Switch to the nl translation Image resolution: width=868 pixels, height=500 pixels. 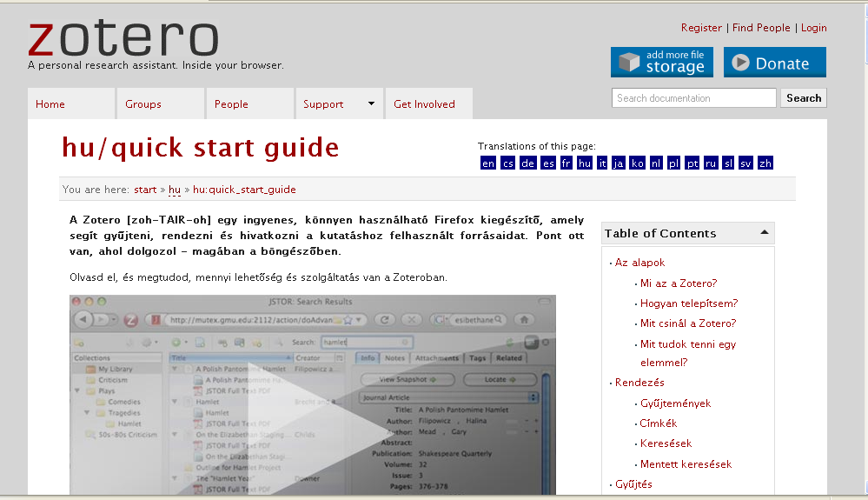[x=656, y=163]
